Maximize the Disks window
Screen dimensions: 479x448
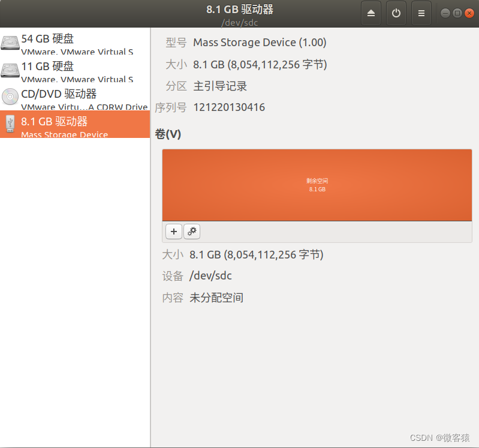[x=457, y=13]
